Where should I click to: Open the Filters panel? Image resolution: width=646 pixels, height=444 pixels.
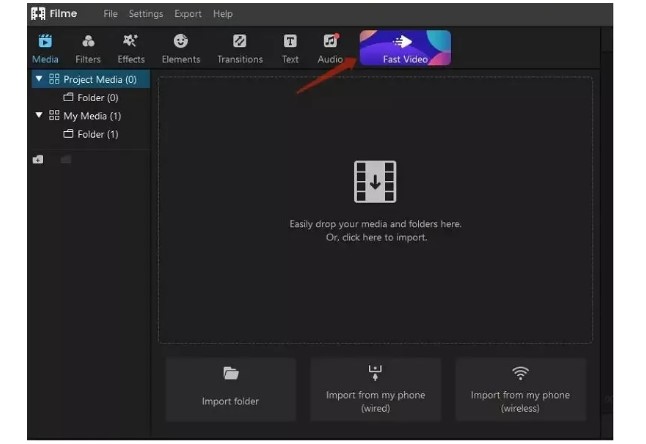(x=88, y=49)
